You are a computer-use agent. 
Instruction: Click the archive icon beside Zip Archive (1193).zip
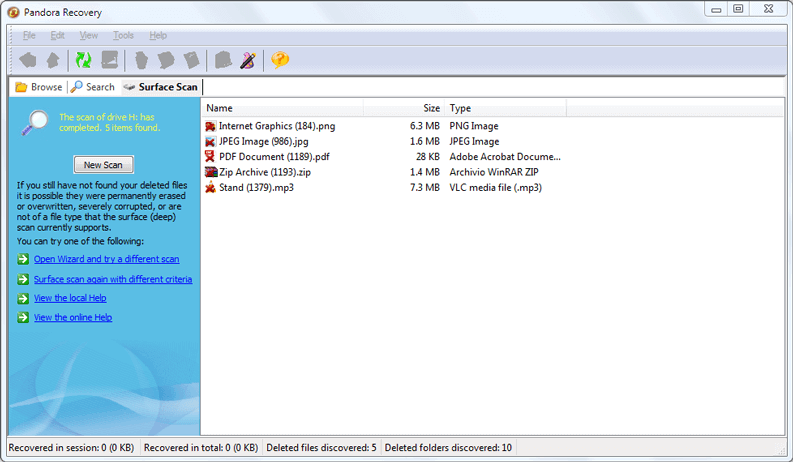tap(210, 172)
